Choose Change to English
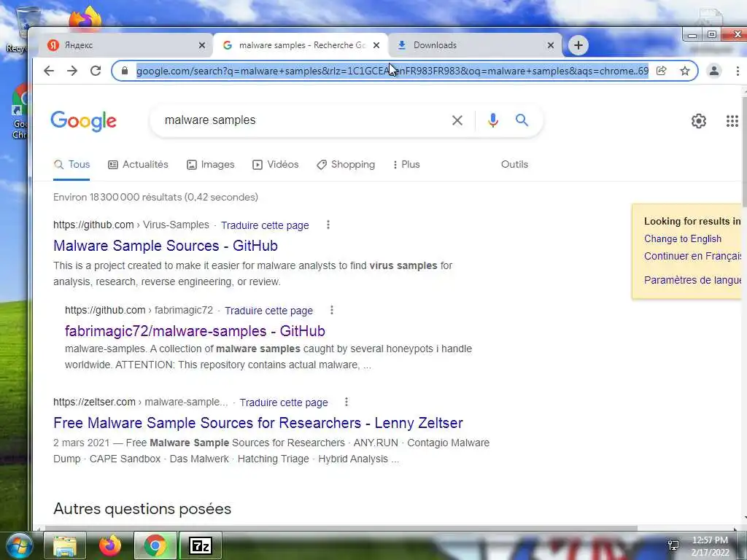 (683, 238)
